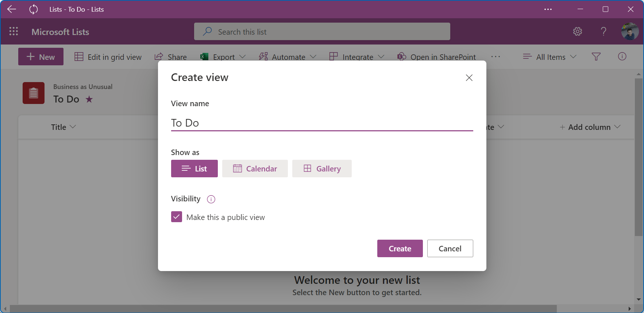Expand the Add column dropdown
The width and height of the screenshot is (644, 313).
click(x=590, y=127)
